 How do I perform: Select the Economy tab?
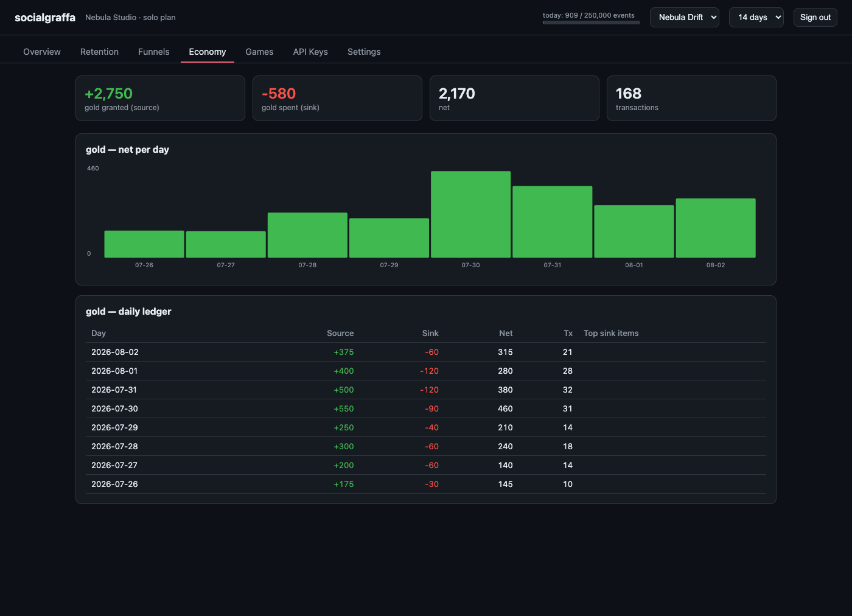point(208,52)
